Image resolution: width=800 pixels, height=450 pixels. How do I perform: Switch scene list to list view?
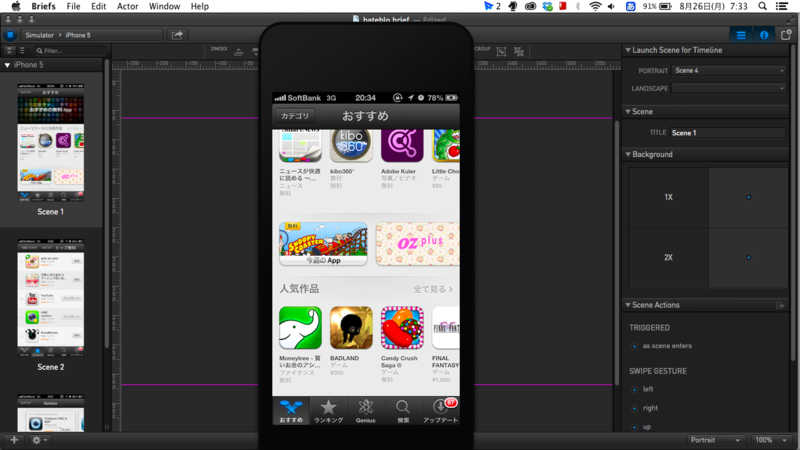pos(22,51)
